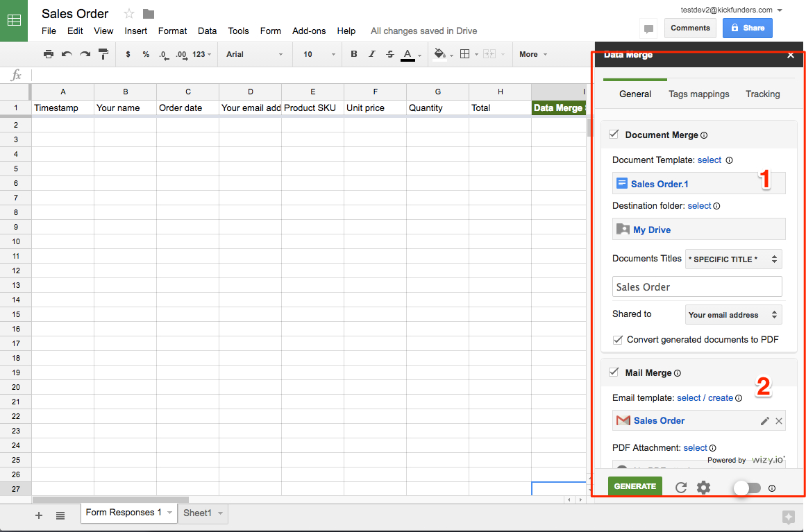Select the Paint format tool

(103, 54)
